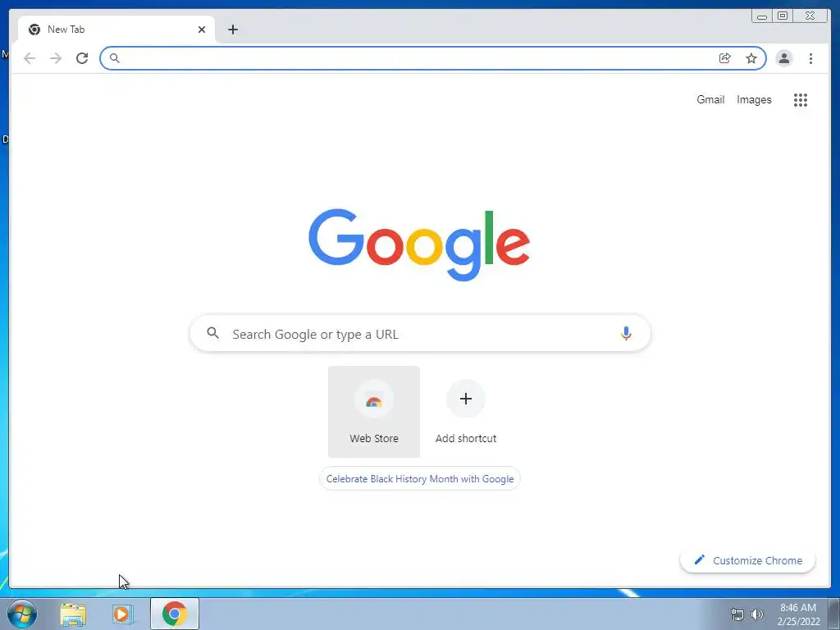Open the profile avatar menu
Screen dimensions: 840x630
[x=783, y=58]
